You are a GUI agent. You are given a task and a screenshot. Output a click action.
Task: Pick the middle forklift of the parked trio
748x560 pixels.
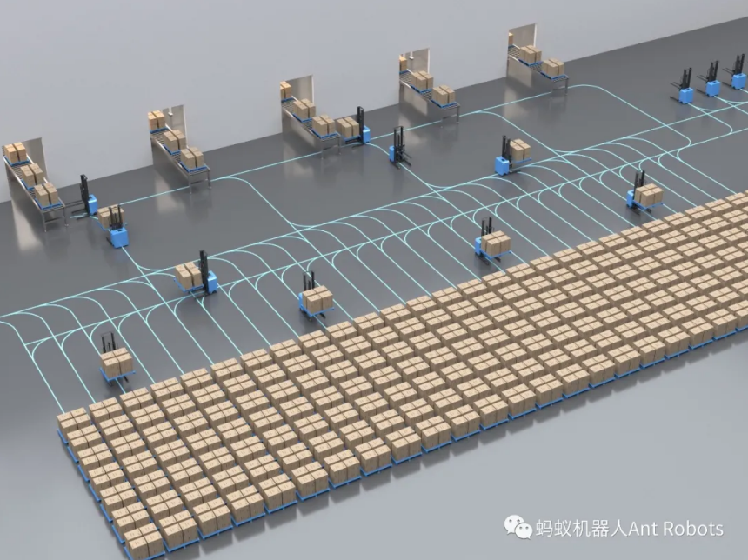tap(711, 82)
